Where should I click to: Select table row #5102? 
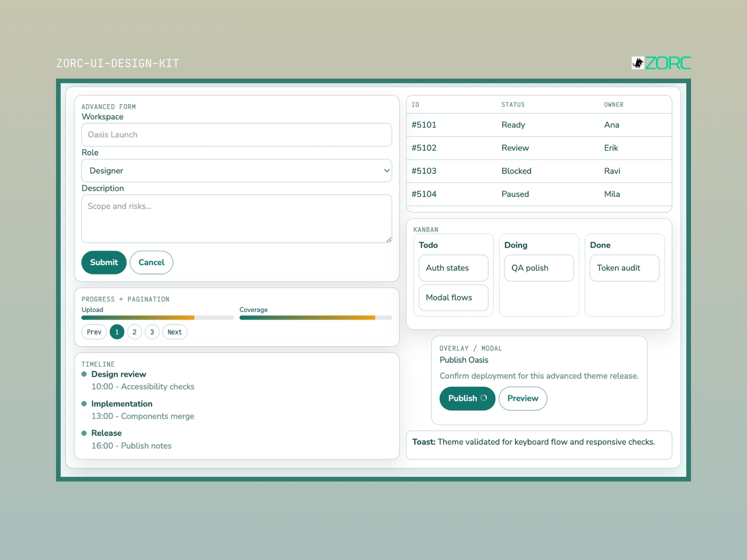[x=539, y=148]
